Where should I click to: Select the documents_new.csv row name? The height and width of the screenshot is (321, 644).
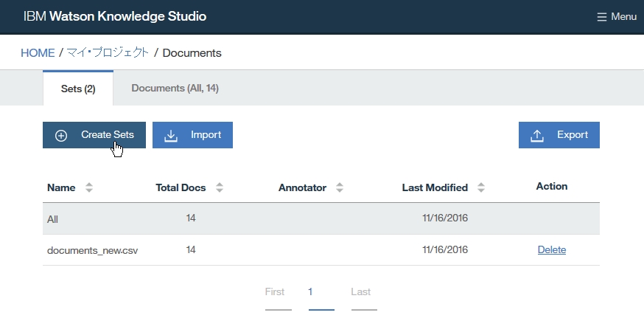(x=92, y=250)
